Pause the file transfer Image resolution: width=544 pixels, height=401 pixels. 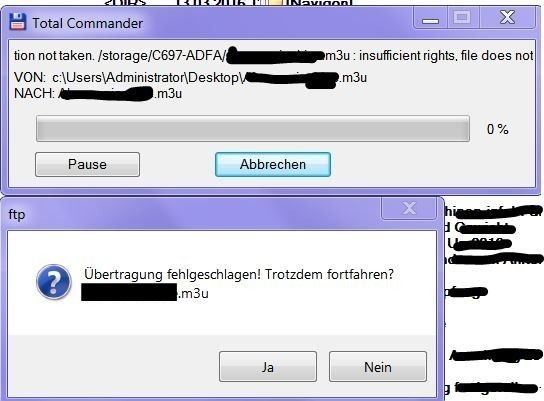(x=87, y=164)
